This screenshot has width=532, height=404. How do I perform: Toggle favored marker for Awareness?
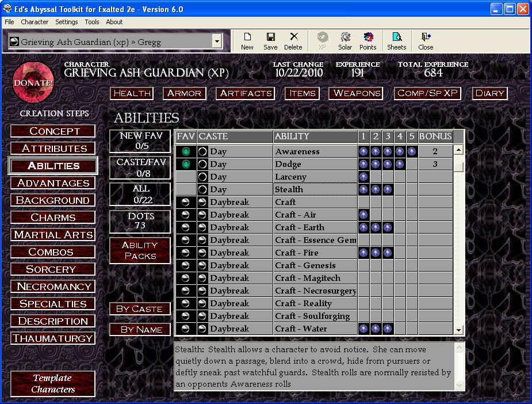pos(186,151)
